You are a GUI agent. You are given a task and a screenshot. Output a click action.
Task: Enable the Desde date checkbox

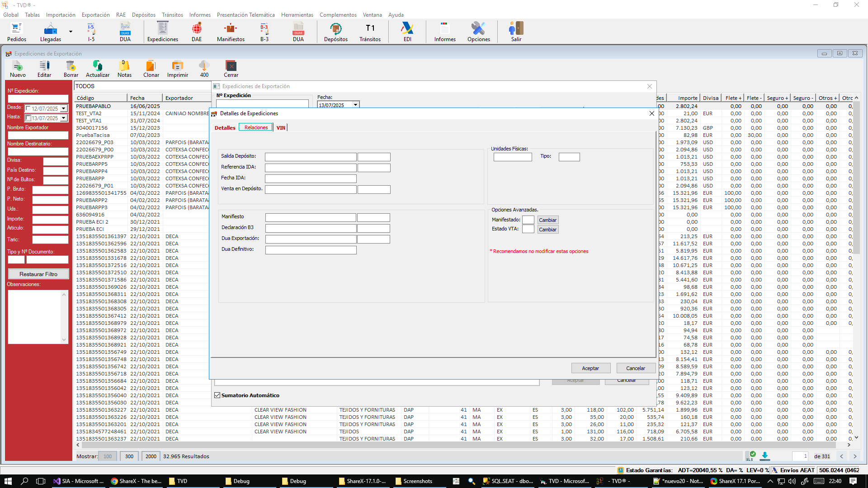tap(28, 108)
